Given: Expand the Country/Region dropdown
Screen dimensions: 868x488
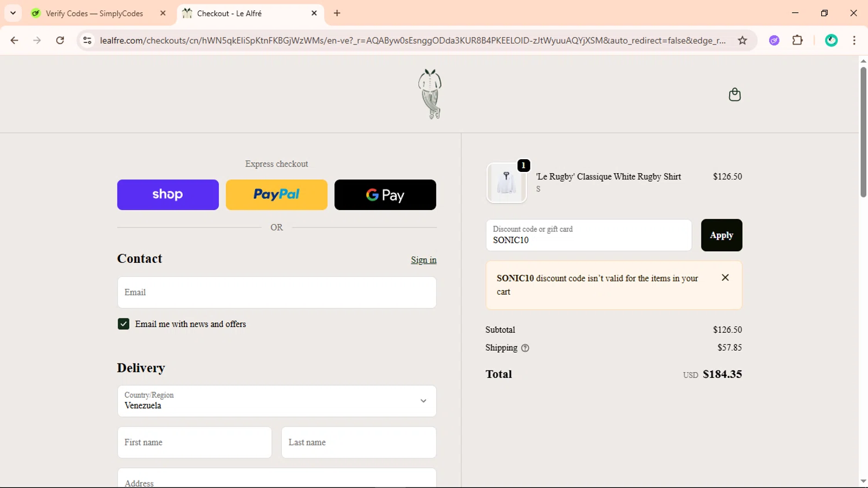Looking at the screenshot, I should [277, 401].
